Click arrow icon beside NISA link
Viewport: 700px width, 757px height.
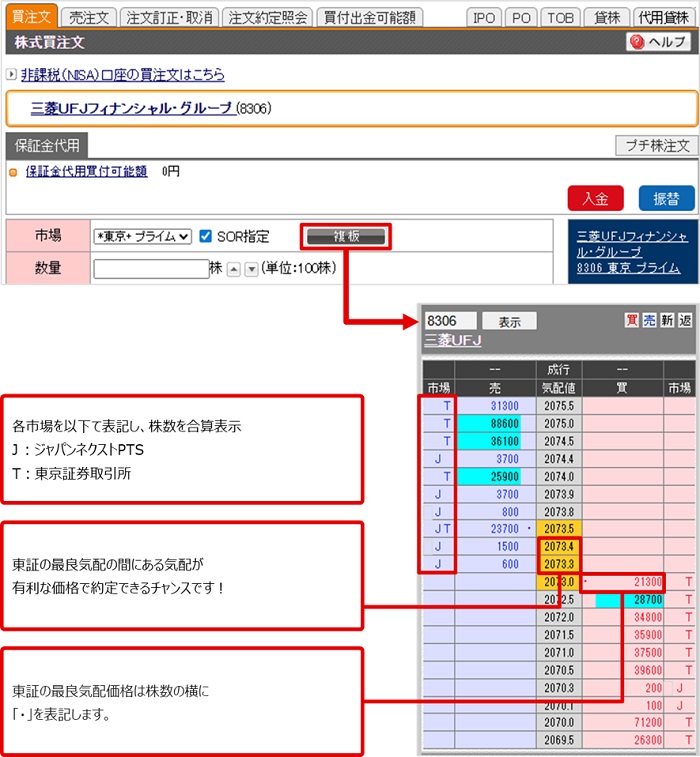[x=11, y=74]
